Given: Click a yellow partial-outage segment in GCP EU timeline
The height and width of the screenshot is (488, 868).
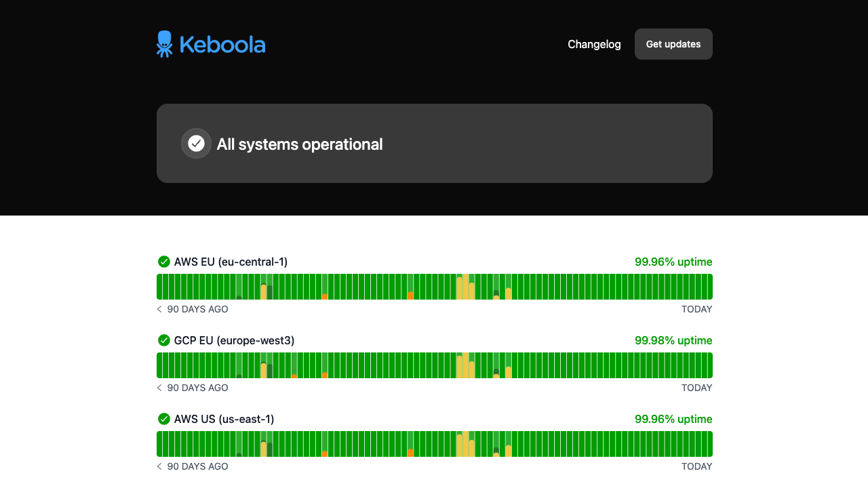Looking at the screenshot, I should pyautogui.click(x=465, y=365).
